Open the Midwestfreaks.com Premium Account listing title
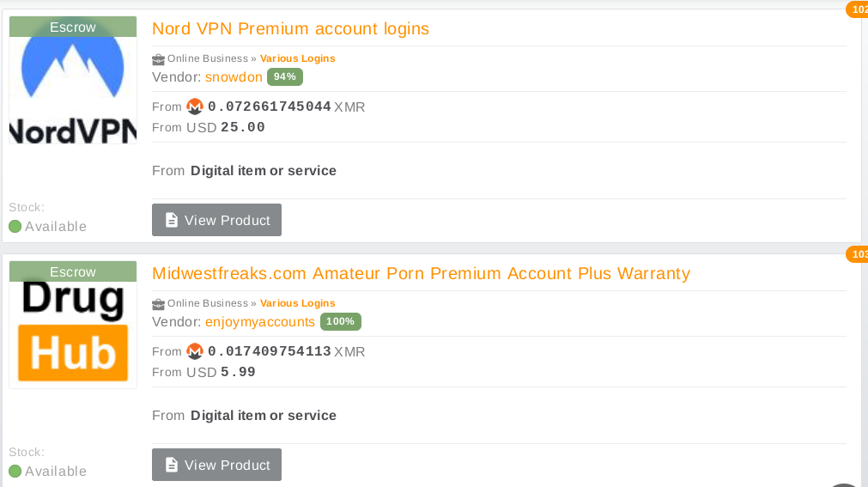Viewport: 868px width, 487px height. pos(421,274)
